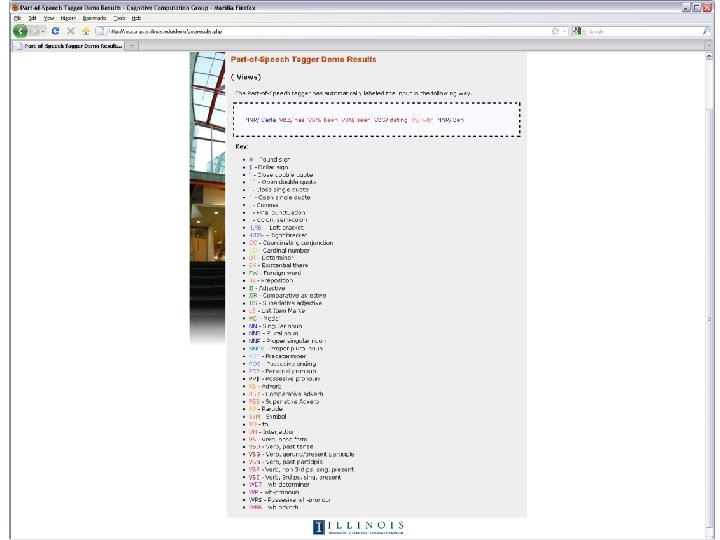720x540 pixels.
Task: Click the 'Left bracket' key entry
Action: tap(276, 227)
